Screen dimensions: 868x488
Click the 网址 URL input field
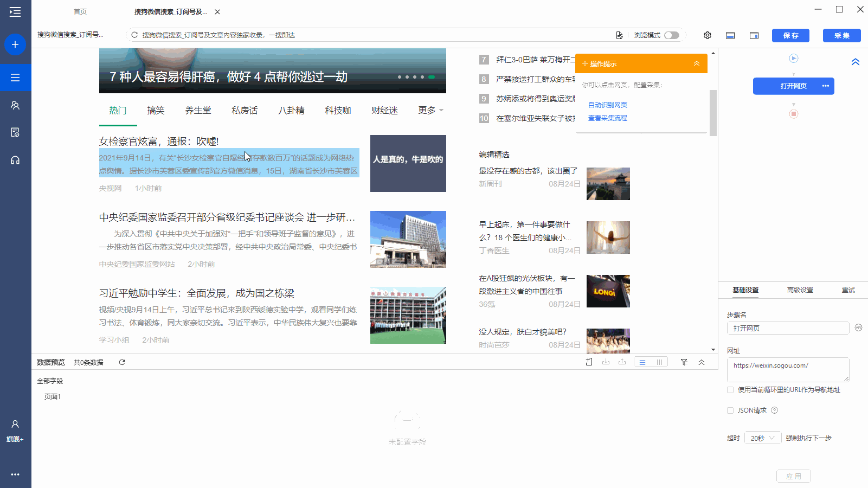click(x=787, y=370)
